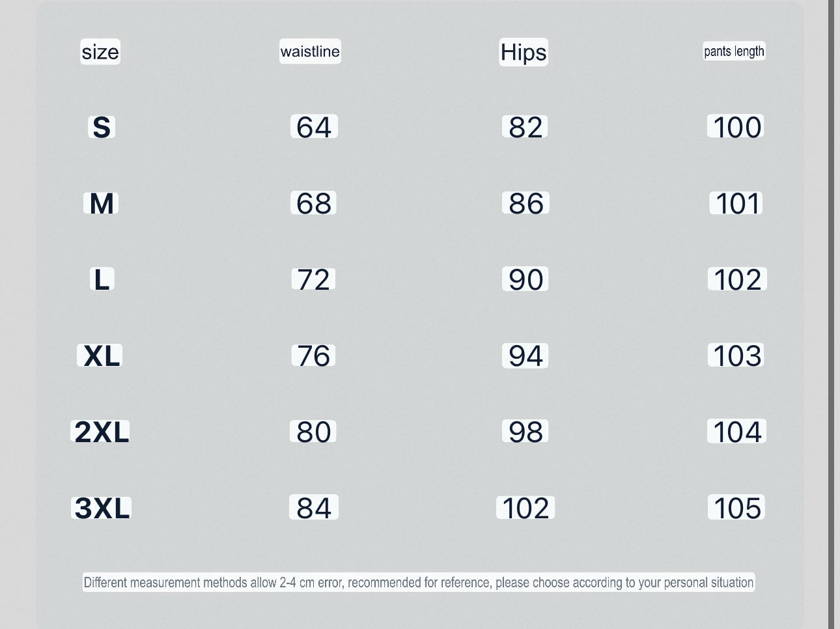Viewport: 840px width, 629px height.
Task: Select the L size label
Action: [102, 280]
